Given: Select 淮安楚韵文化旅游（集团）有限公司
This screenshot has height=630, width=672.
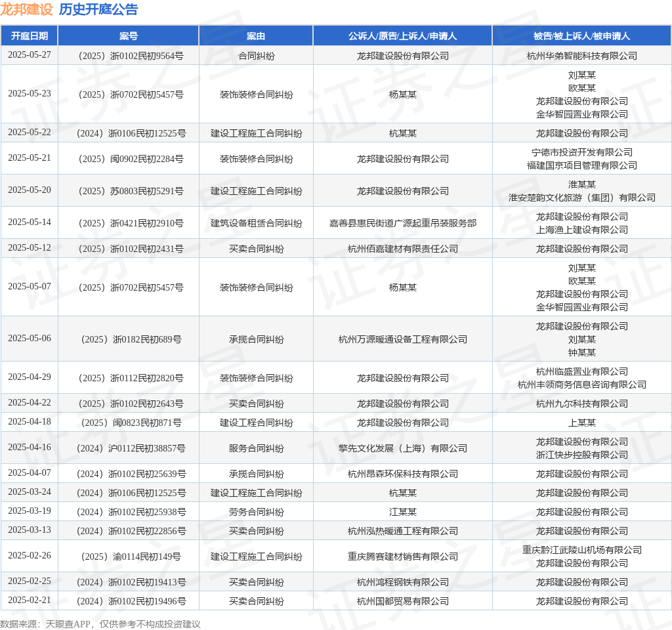Looking at the screenshot, I should [x=581, y=198].
